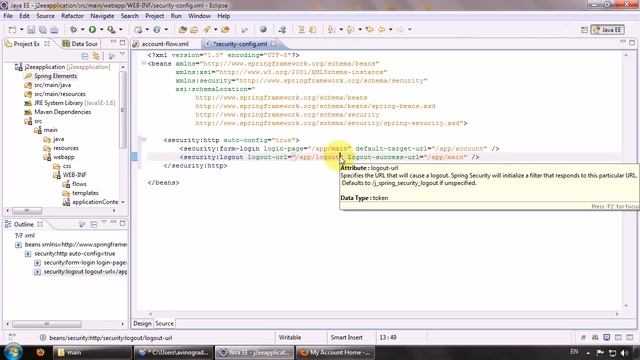Screen dimensions: 640x360
Task: Click the green Run button icon
Action: [x=92, y=29]
